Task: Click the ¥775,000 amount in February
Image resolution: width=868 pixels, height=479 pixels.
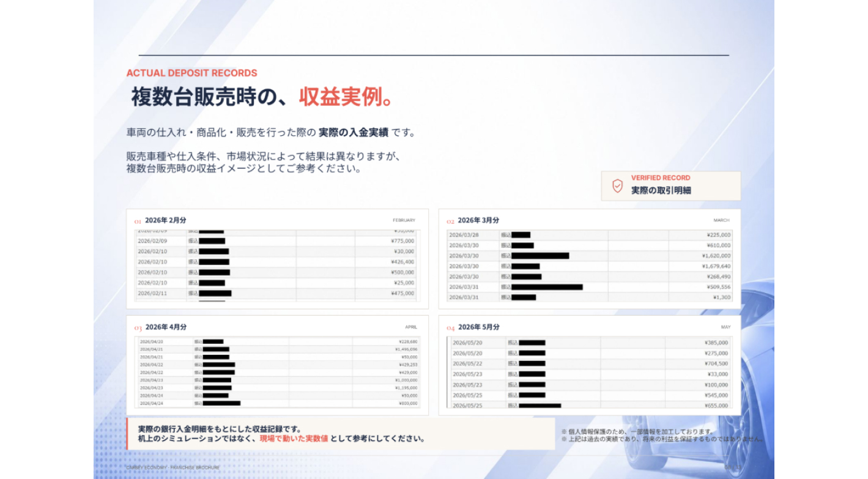Action: pyautogui.click(x=402, y=241)
